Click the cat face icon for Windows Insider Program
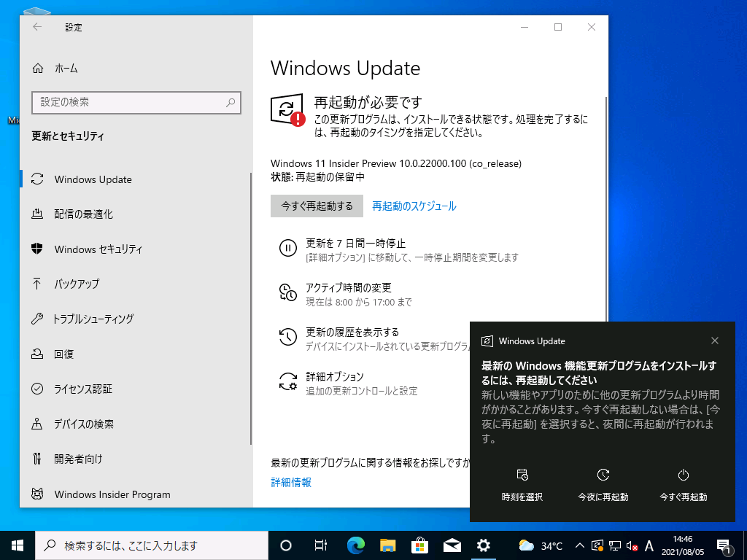 37,494
